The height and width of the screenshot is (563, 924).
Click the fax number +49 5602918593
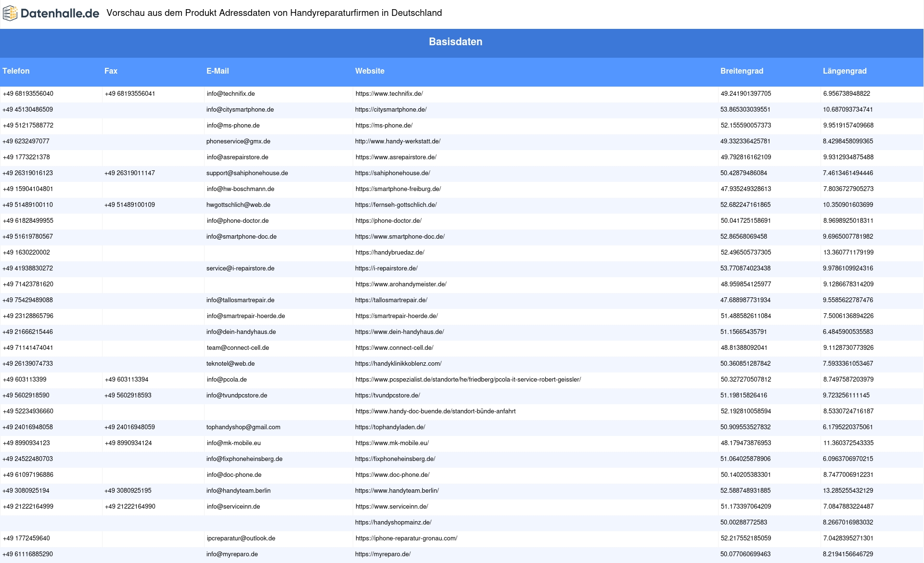(x=128, y=396)
